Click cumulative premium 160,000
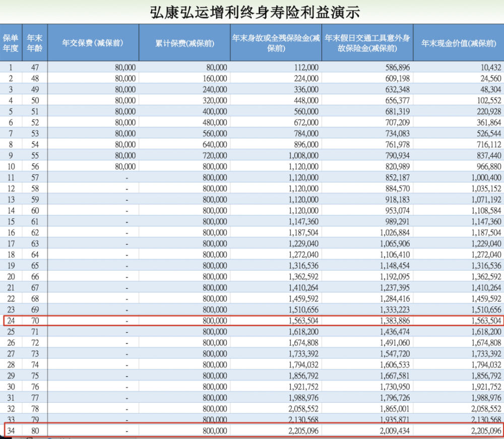 pyautogui.click(x=215, y=79)
